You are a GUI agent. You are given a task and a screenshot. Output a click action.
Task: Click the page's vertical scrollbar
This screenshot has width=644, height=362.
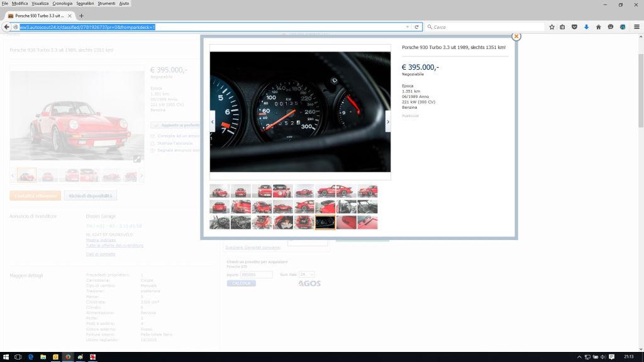tap(641, 90)
